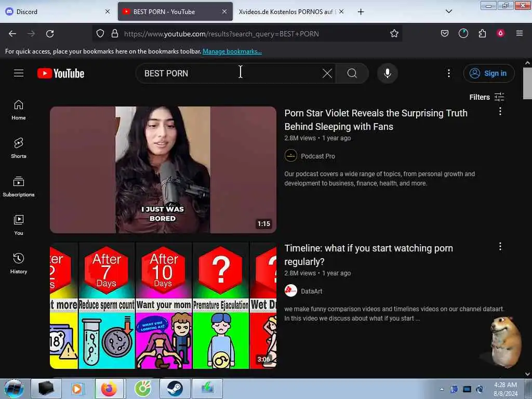This screenshot has width=532, height=399.
Task: Click the shield tracking protection icon
Action: click(100, 34)
